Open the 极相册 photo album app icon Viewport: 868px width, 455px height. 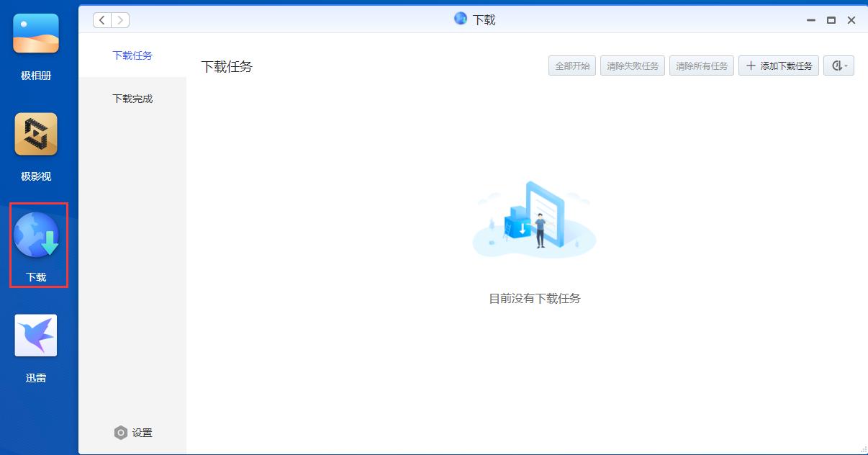tap(36, 34)
